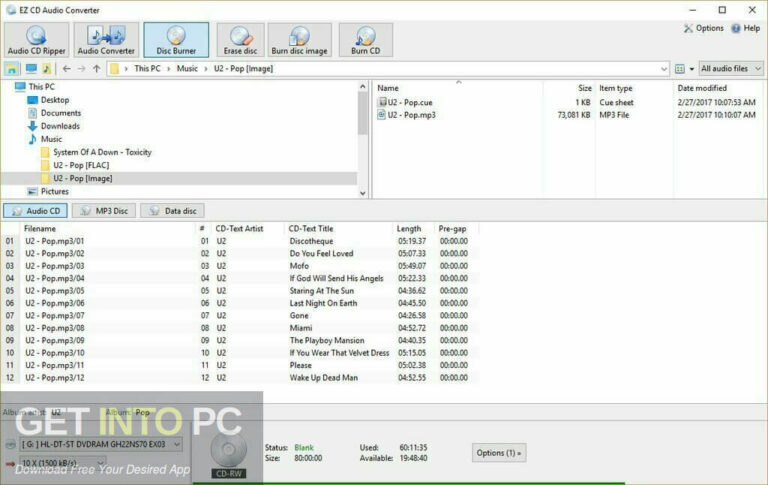The image size is (768, 485).
Task: Navigate forward with the right arrow
Action: [81, 69]
